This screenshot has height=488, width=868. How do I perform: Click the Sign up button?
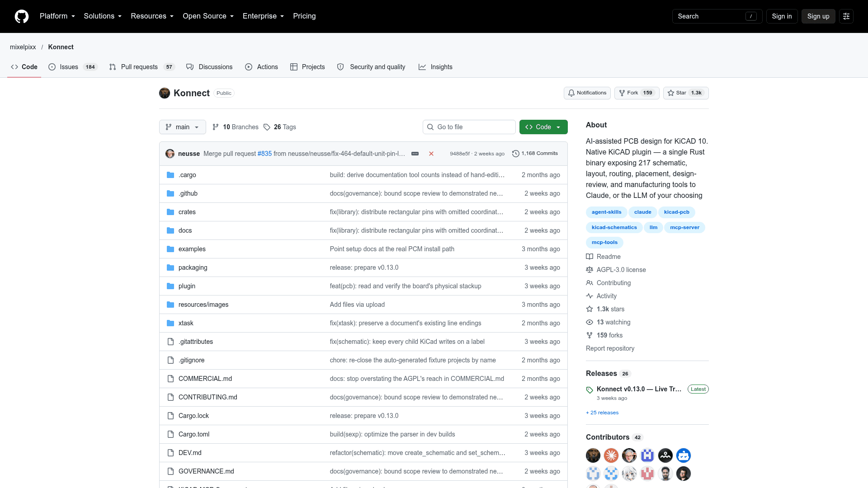[818, 16]
